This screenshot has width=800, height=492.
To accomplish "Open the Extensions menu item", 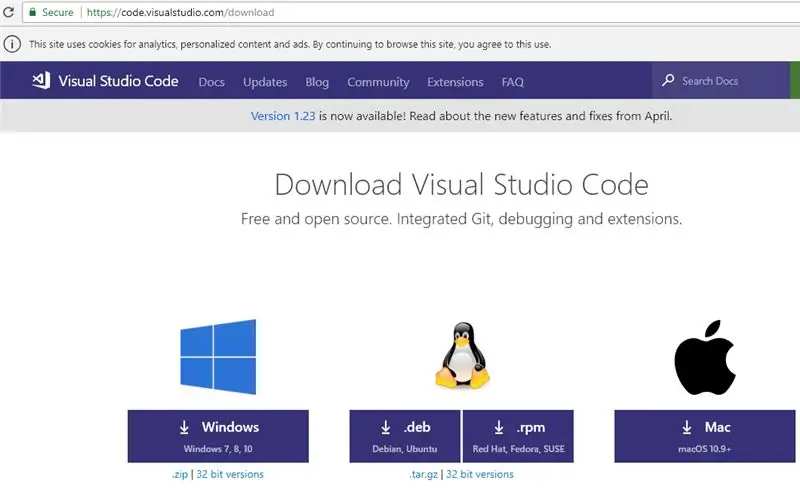I will tap(455, 82).
